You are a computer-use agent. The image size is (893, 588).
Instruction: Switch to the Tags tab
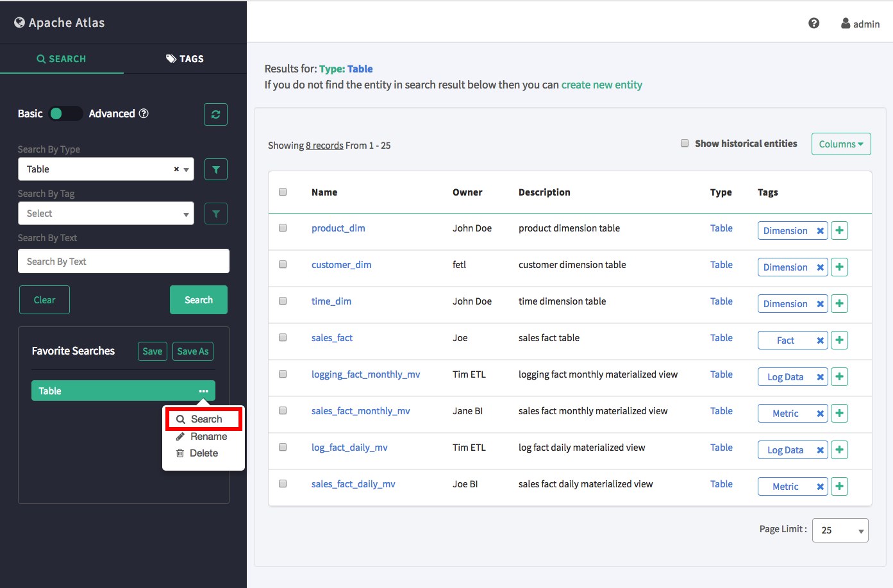(x=185, y=58)
